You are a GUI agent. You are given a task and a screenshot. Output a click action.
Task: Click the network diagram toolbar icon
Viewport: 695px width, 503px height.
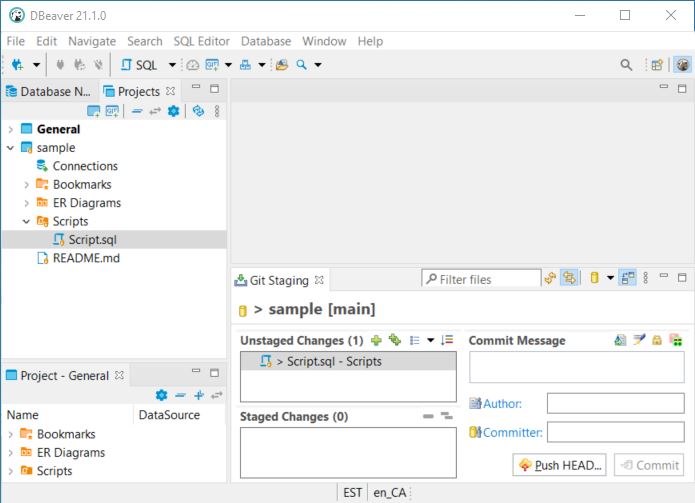245,65
